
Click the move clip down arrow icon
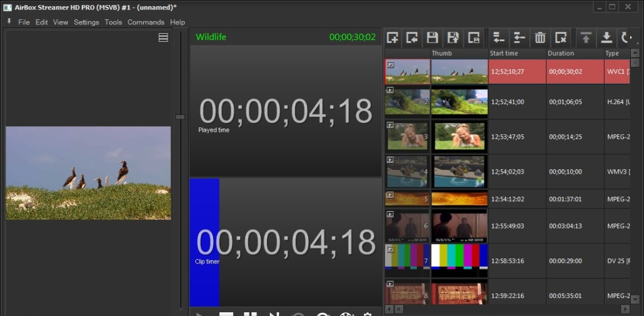[606, 37]
